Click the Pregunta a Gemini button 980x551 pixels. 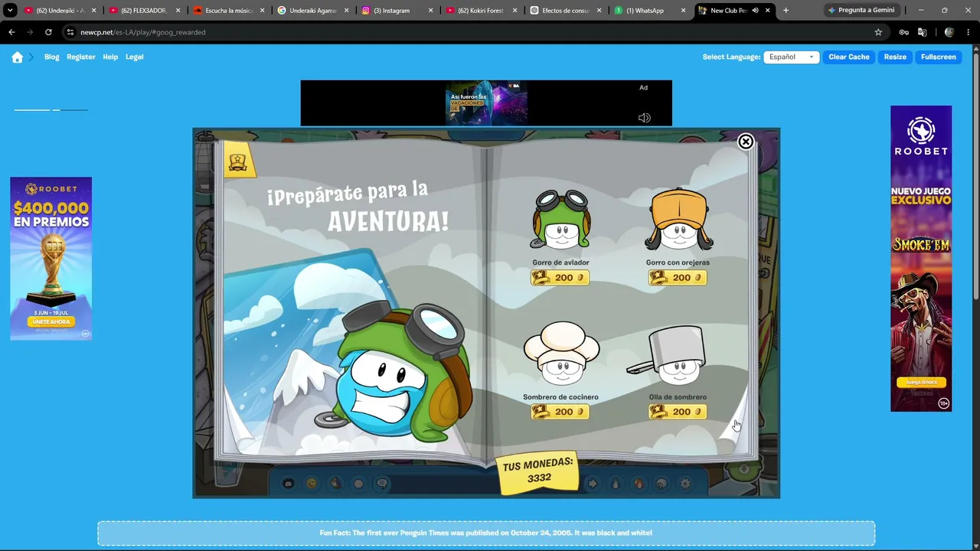point(861,11)
